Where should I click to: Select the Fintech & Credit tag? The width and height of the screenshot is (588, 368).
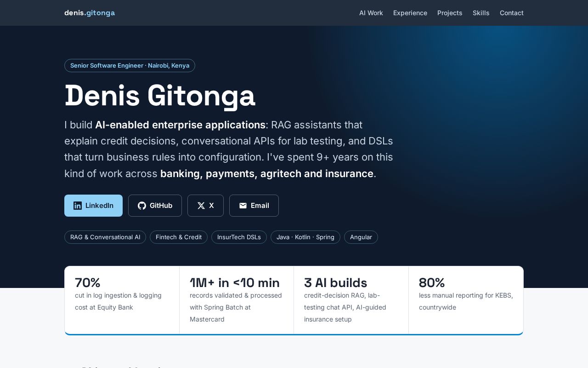(179, 237)
